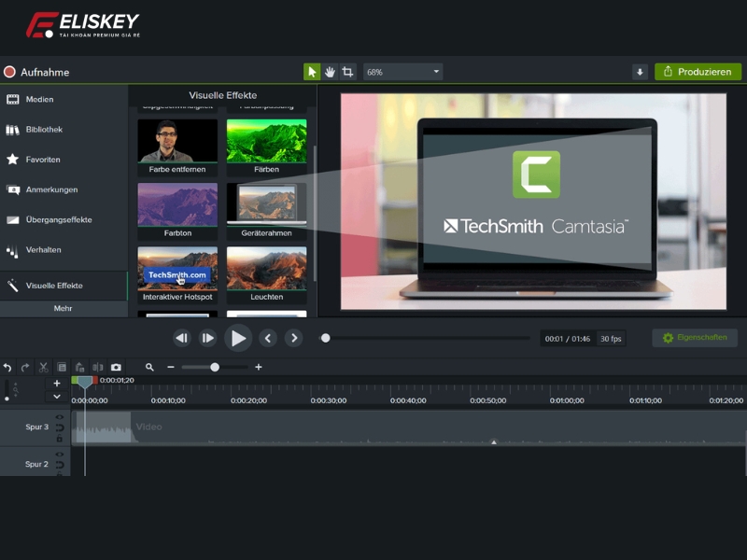This screenshot has width=747, height=560.
Task: Select the Crop tool
Action: pos(348,71)
